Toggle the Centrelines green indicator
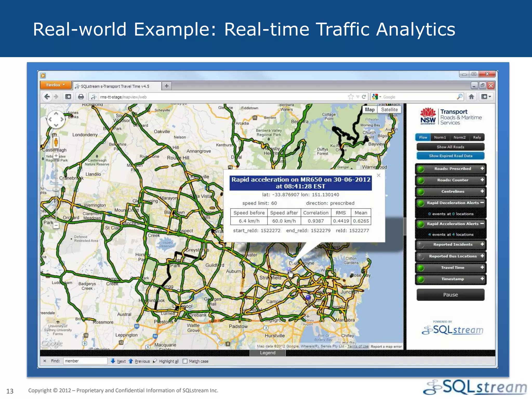The image size is (532, 399). click(x=421, y=192)
